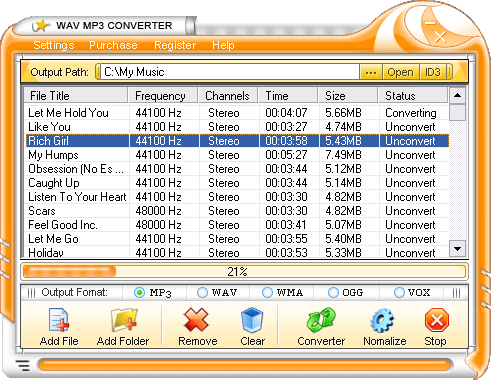Click the red Remove icon
The image size is (491, 380).
pos(196,320)
